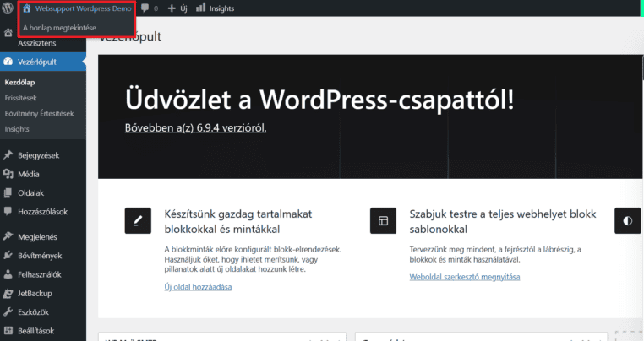This screenshot has width=644, height=341.
Task: Open the Oldalak menu item
Action: tap(31, 193)
